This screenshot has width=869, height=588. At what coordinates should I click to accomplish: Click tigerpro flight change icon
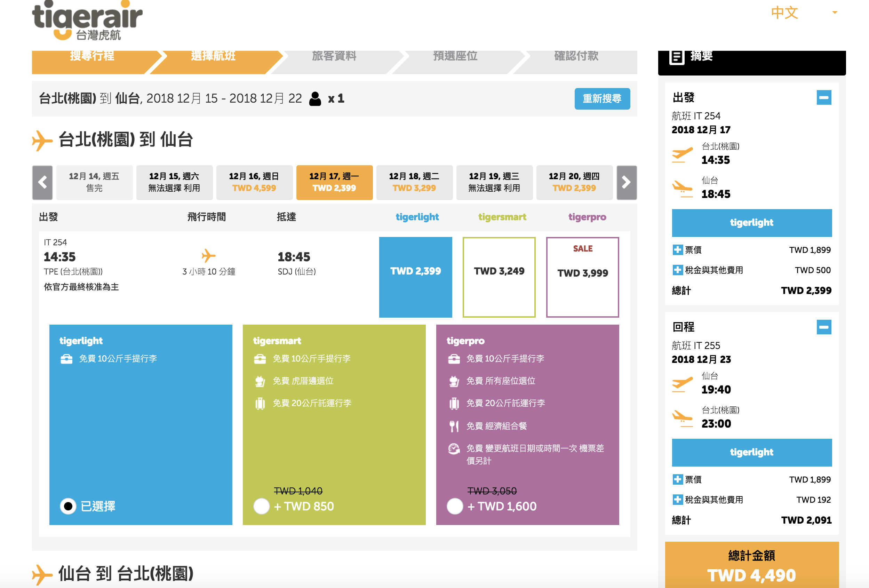tap(454, 448)
